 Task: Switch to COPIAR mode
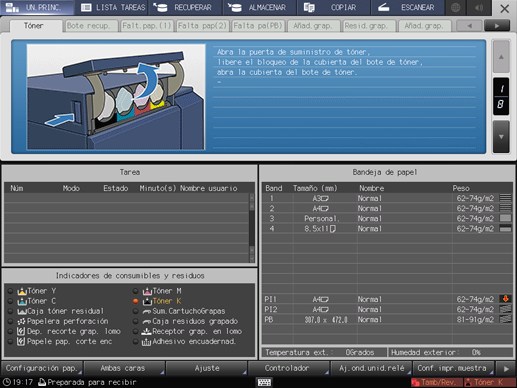coord(334,7)
